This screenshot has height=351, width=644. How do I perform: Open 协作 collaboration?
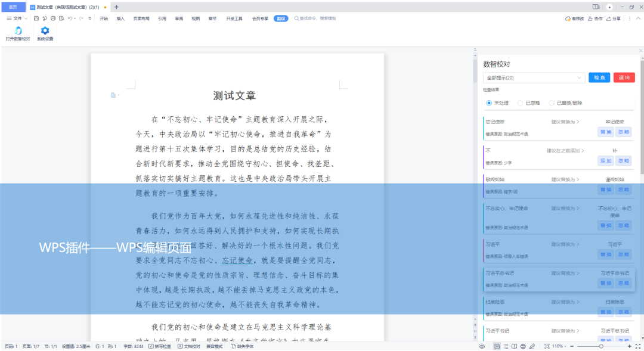(x=595, y=18)
